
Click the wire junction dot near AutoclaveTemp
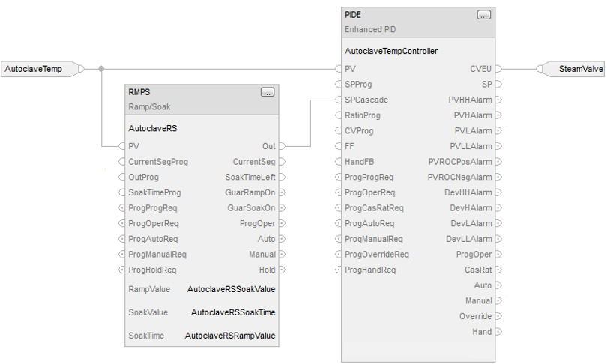[x=101, y=69]
